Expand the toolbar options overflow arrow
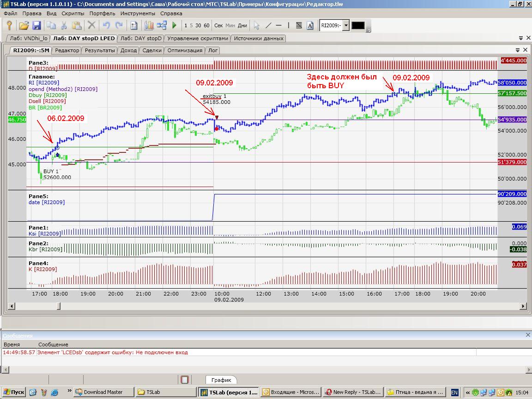 click(369, 30)
